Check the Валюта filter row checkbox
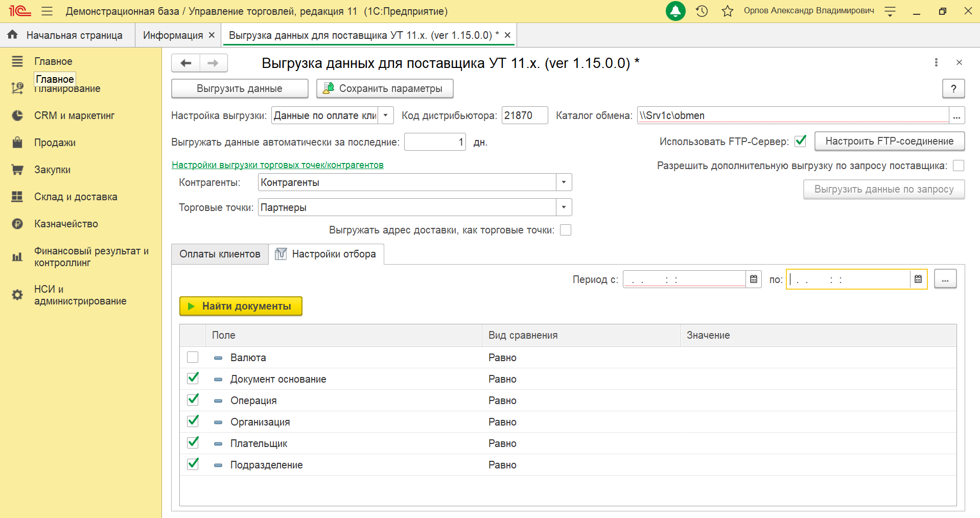Viewport: 980px width, 518px height. (x=193, y=357)
